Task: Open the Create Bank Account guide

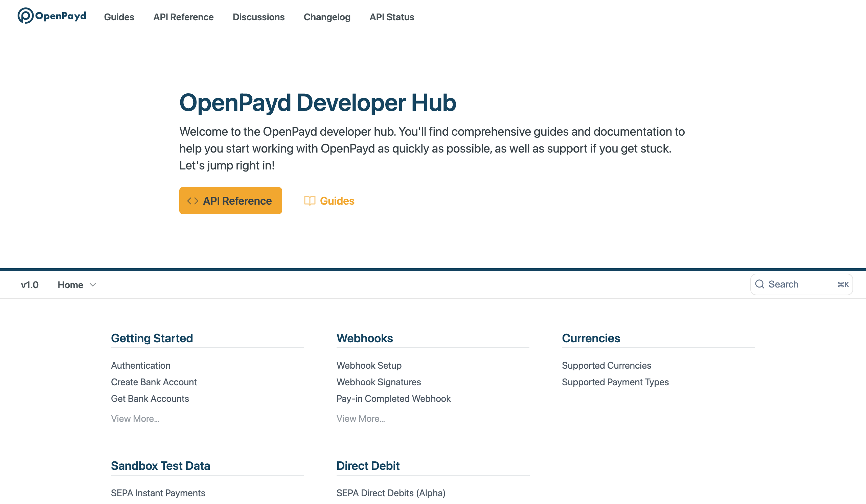Action: (x=154, y=382)
